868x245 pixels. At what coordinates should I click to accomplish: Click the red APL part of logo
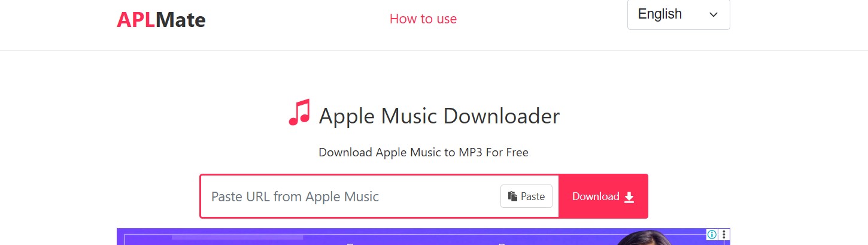point(136,20)
